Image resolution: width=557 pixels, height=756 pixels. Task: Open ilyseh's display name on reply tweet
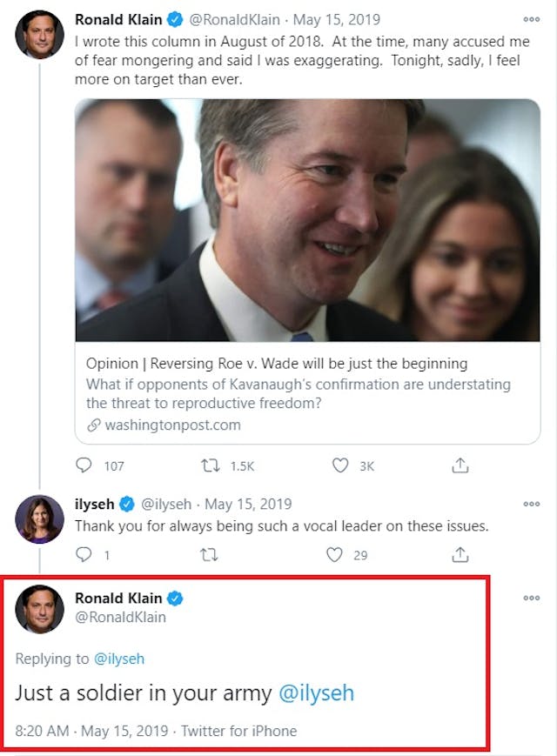[x=94, y=505]
